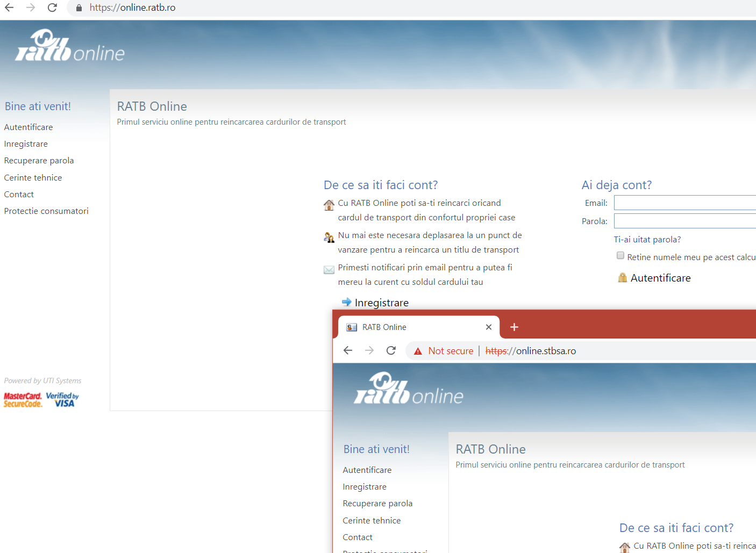Click the Not secure warning triangle
756x553 pixels.
point(418,351)
